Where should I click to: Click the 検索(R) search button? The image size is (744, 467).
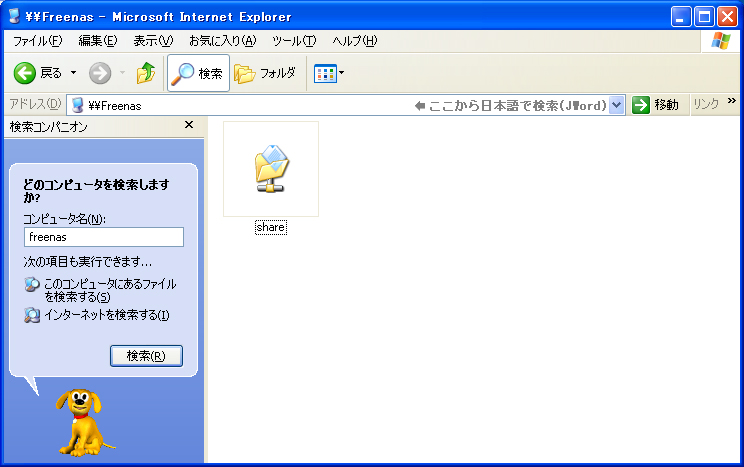tap(146, 356)
